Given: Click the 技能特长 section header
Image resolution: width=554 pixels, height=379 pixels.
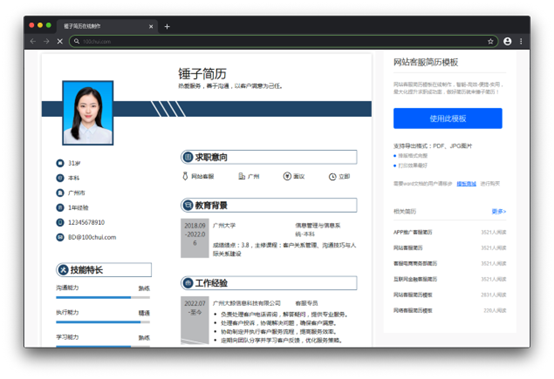Looking at the screenshot, I should click(x=104, y=270).
